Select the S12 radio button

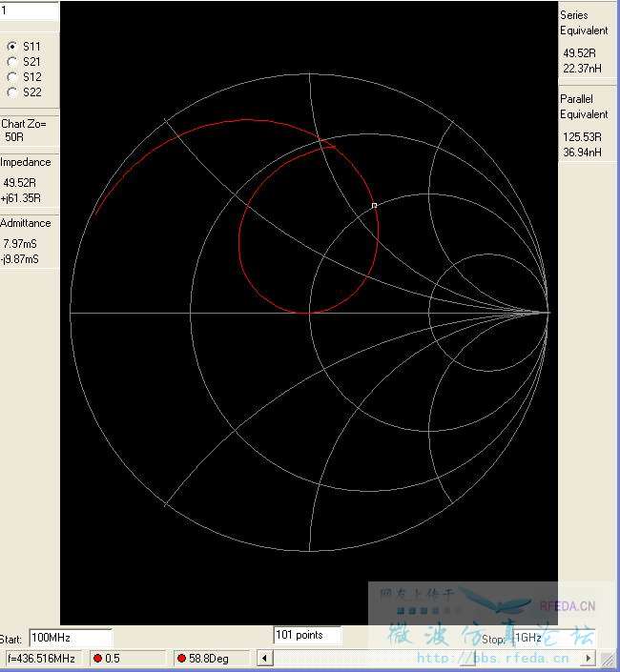(x=12, y=76)
